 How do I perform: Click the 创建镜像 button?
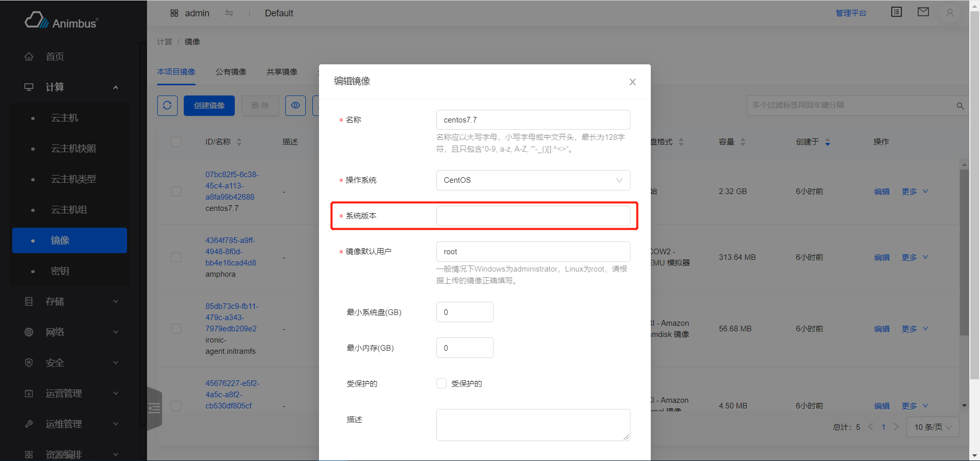[x=209, y=105]
